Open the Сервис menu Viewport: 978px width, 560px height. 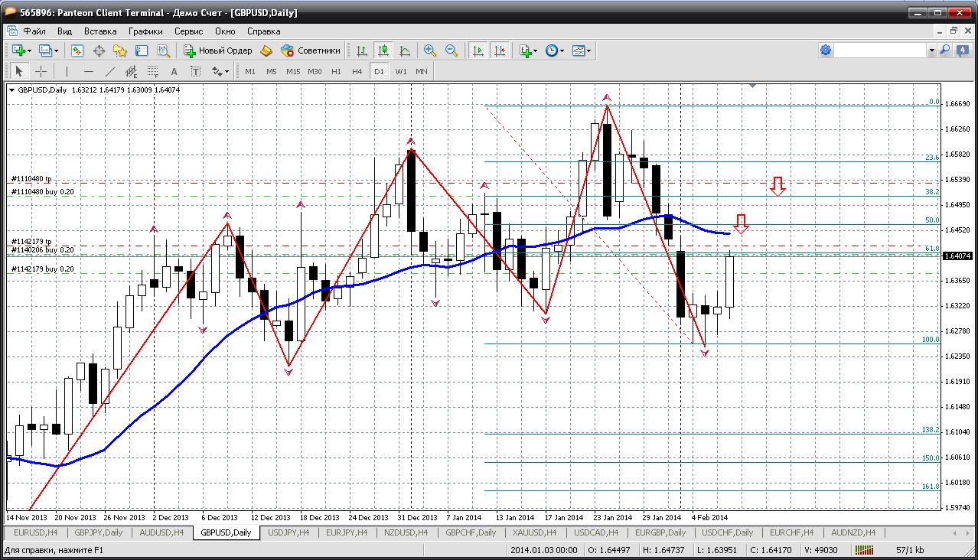[x=188, y=31]
